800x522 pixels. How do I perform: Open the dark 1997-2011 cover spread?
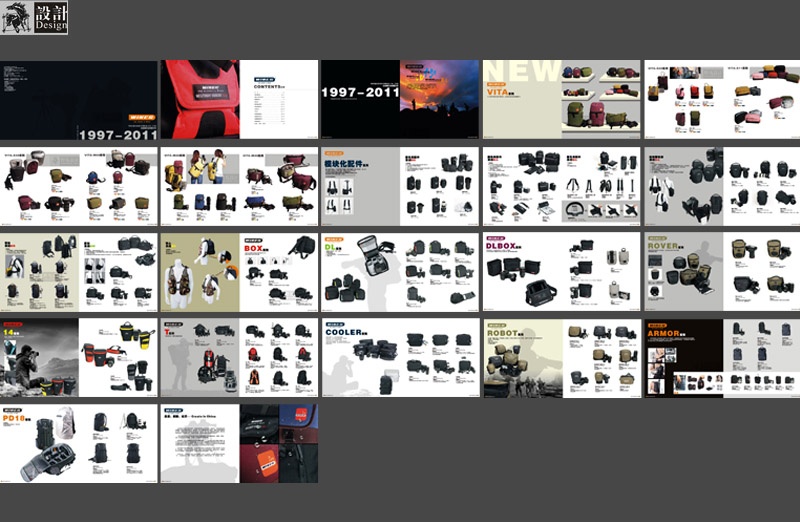79,100
